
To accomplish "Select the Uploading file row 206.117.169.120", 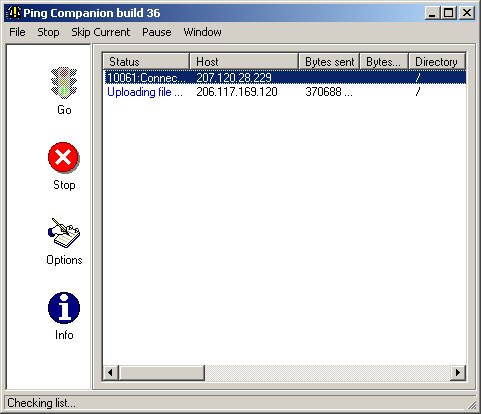I will pos(285,92).
